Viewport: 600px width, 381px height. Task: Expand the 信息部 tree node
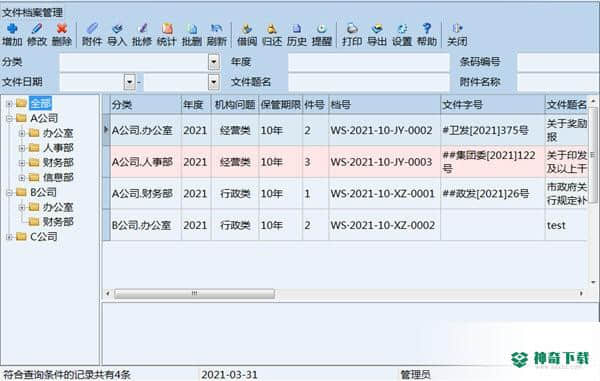pos(22,178)
